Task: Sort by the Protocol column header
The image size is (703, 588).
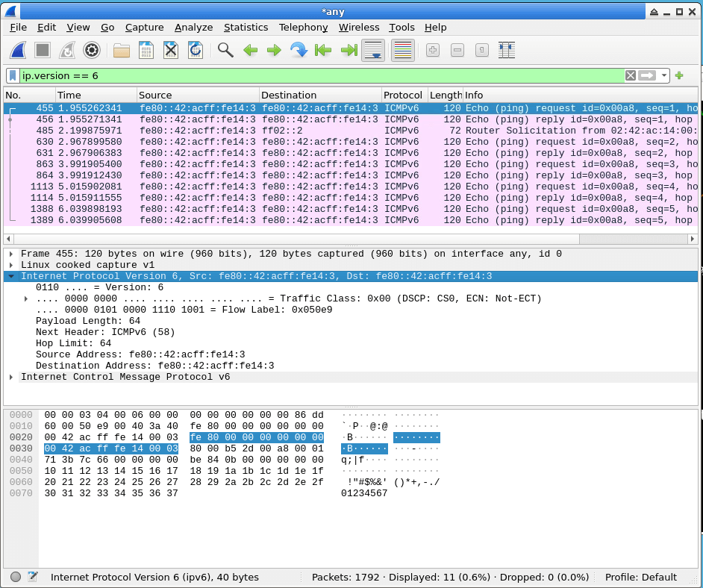Action: click(404, 95)
